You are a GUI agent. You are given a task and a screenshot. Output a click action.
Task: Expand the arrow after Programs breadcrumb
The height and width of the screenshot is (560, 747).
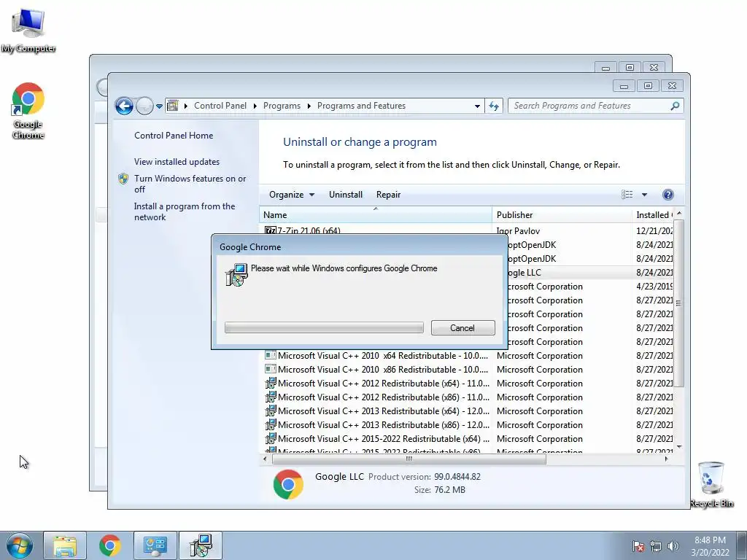tap(309, 106)
